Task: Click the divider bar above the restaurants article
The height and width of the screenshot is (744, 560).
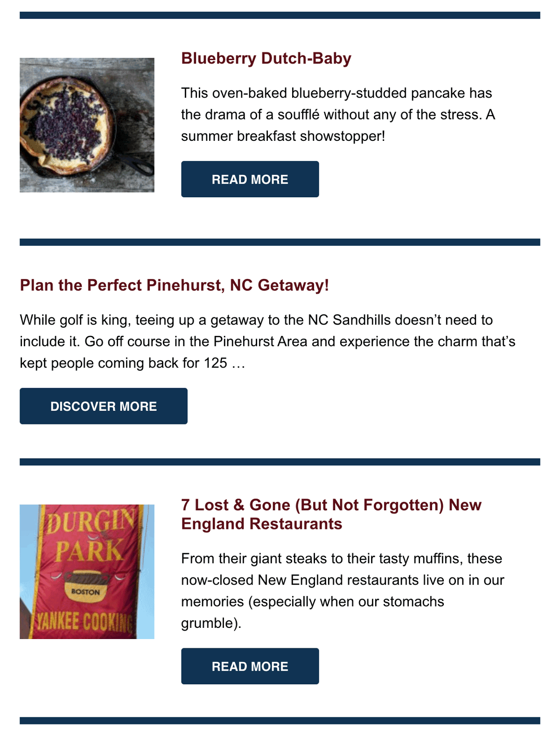Action: [280, 462]
